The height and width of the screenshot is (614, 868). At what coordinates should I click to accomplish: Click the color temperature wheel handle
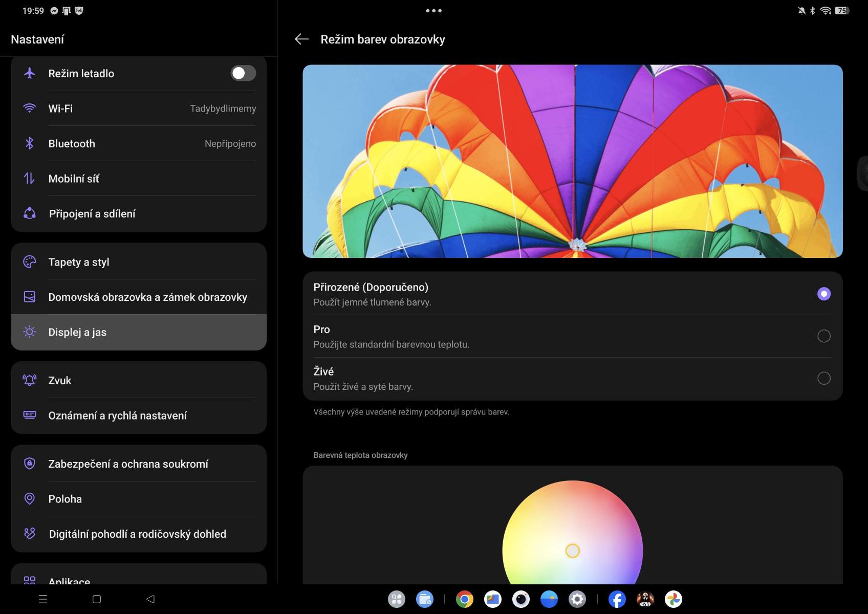(x=572, y=551)
